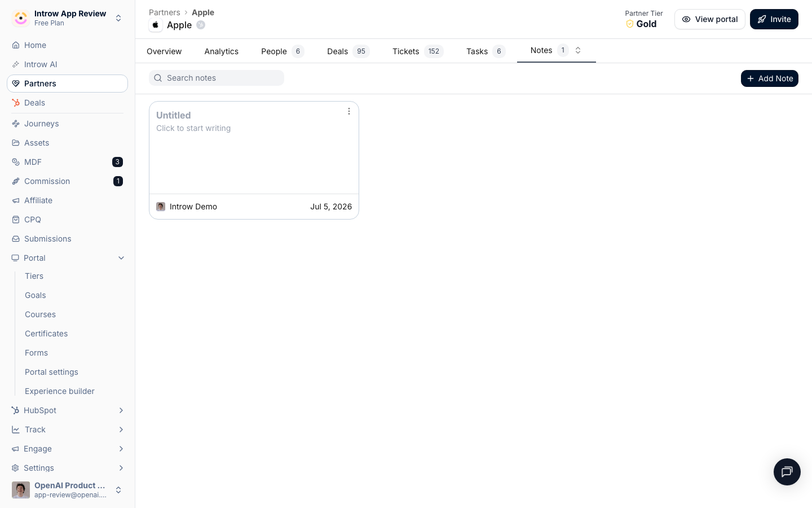Go to Partners via the breadcrumb link
This screenshot has width=812, height=508.
(165, 12)
